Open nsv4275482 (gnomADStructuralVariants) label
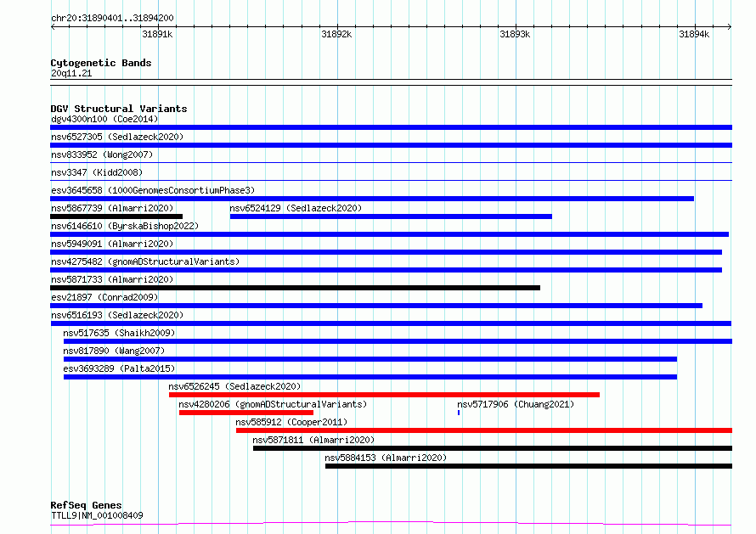The height and width of the screenshot is (534, 756). click(x=145, y=261)
